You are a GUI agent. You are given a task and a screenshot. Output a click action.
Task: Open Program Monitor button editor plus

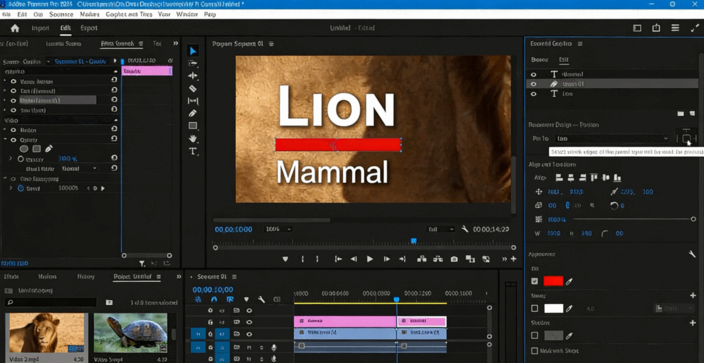(x=513, y=259)
